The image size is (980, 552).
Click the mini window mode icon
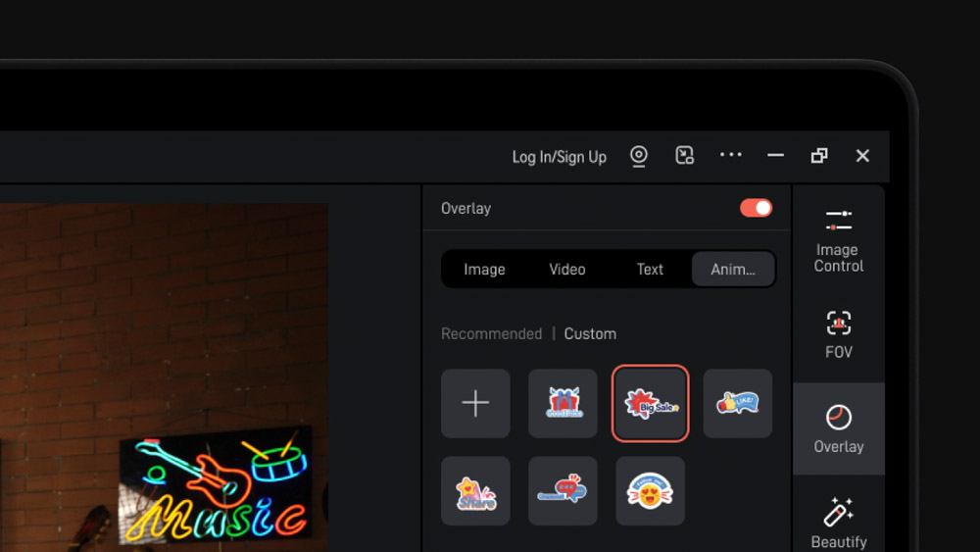[x=685, y=155]
